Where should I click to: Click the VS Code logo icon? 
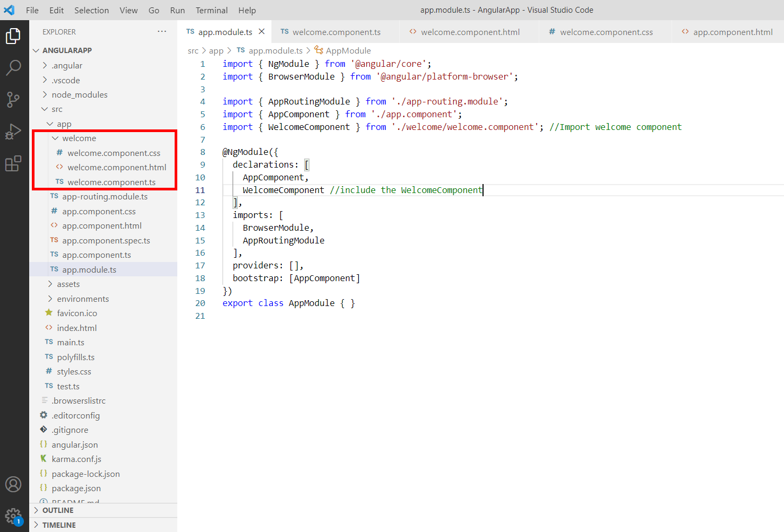pos(9,10)
